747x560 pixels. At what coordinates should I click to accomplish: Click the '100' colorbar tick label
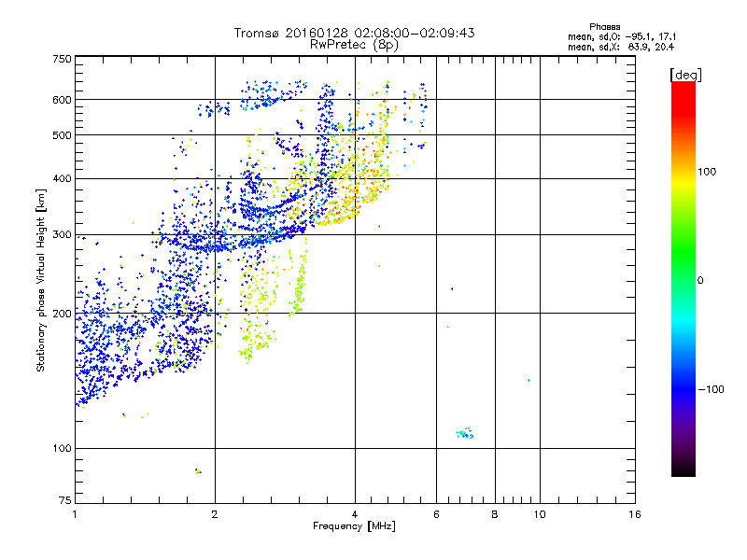[x=707, y=172]
